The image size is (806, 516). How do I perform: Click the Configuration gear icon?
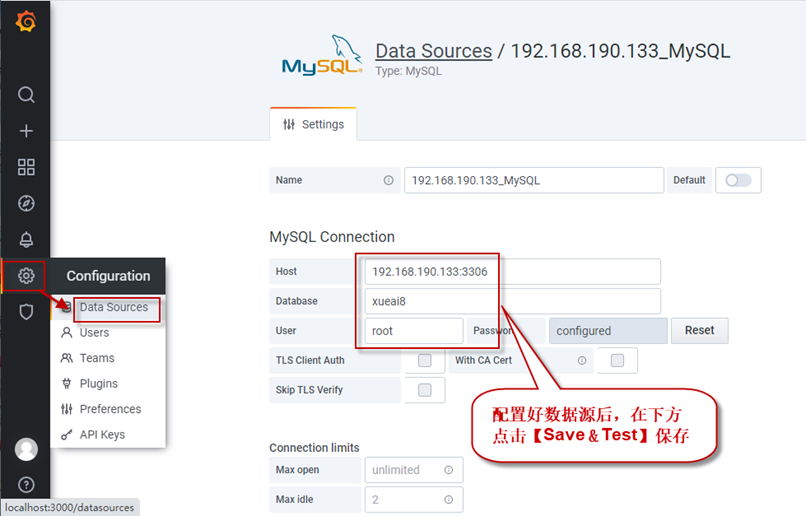tap(26, 276)
